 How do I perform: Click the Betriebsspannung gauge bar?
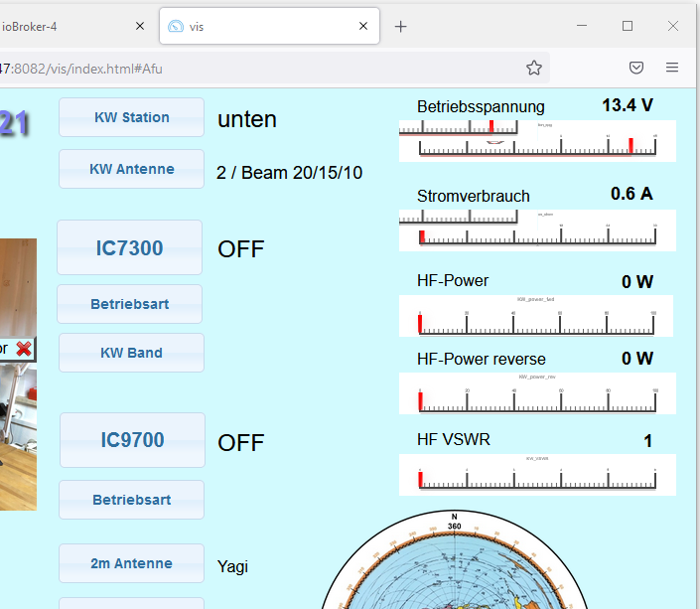coord(537,141)
